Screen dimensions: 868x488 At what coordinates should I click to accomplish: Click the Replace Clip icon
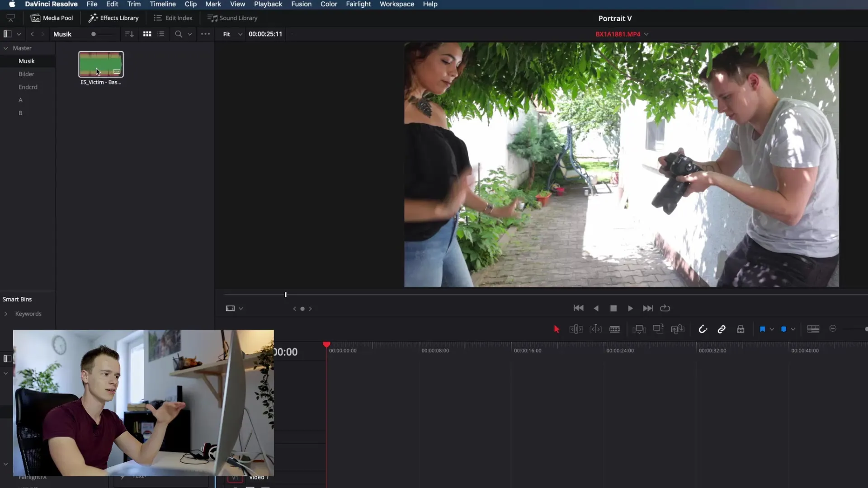coord(678,329)
